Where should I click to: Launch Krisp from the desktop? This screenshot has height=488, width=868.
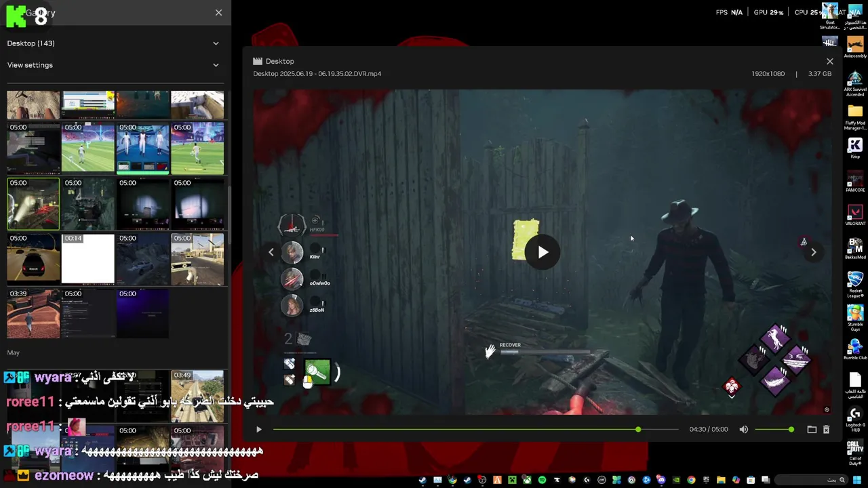pyautogui.click(x=855, y=148)
